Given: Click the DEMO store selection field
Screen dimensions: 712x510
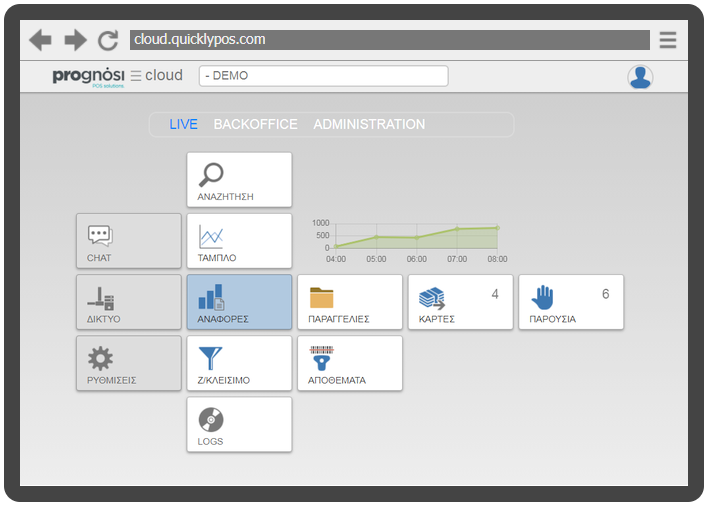Looking at the screenshot, I should tap(323, 76).
